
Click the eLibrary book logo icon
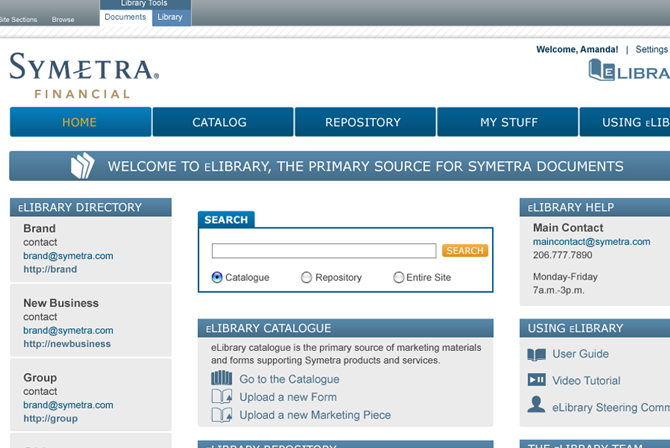(602, 70)
